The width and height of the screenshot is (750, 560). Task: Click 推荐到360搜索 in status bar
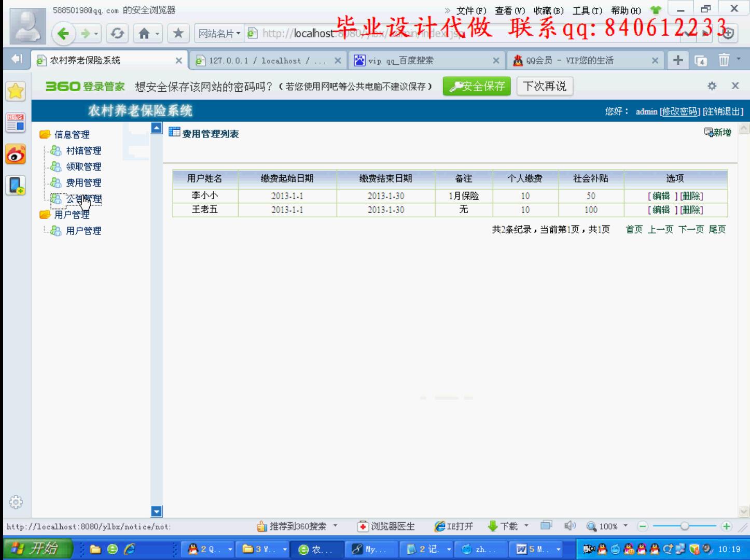point(291,526)
